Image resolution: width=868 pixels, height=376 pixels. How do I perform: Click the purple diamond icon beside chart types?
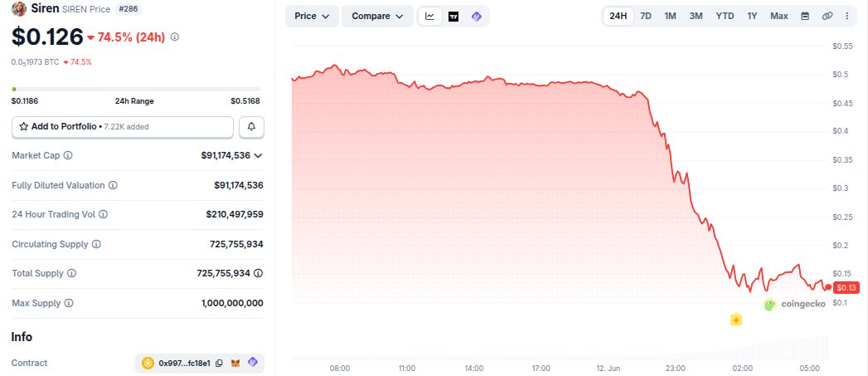(x=476, y=16)
